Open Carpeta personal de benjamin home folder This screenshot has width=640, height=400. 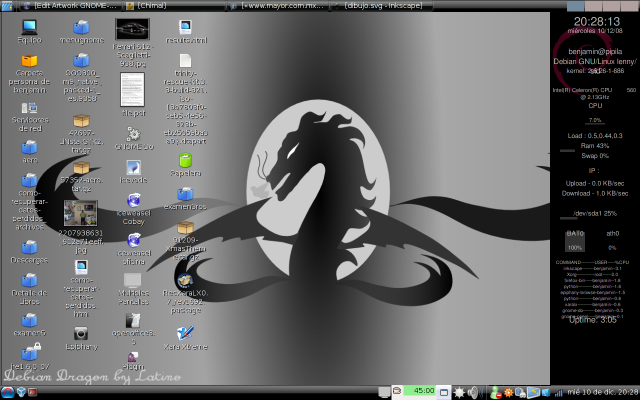29,61
